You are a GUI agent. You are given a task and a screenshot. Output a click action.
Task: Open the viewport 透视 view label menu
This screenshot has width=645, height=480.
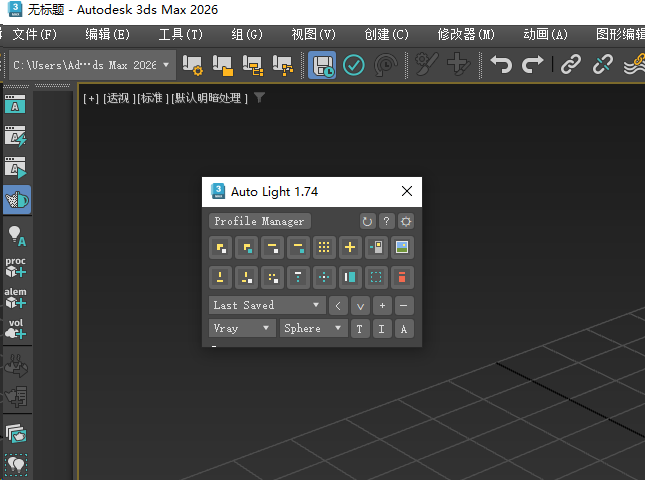point(119,98)
